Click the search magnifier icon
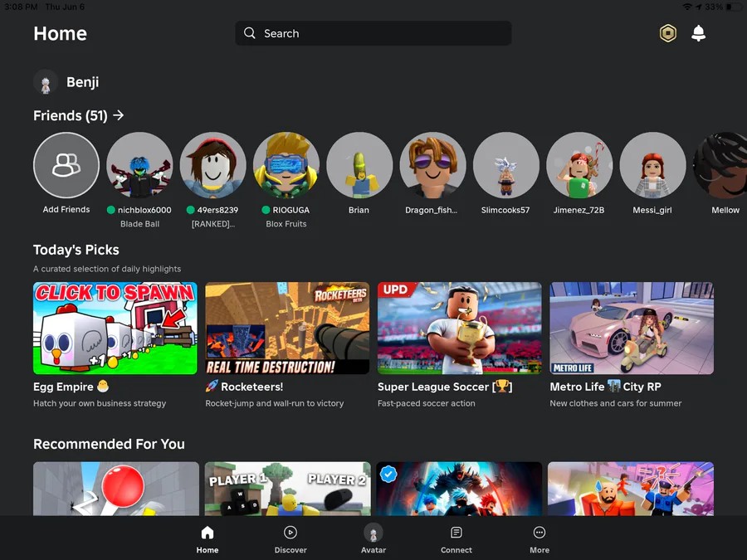This screenshot has height=560, width=747. point(250,33)
